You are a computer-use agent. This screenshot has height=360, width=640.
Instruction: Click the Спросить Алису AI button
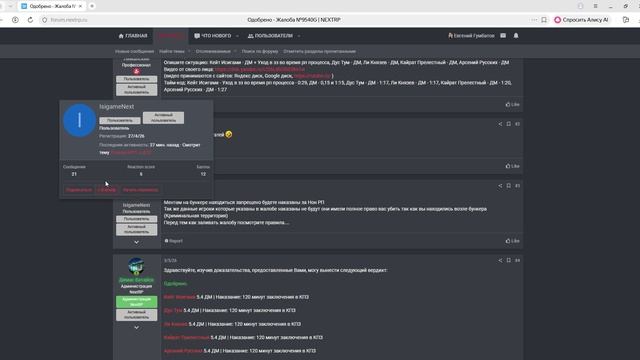pyautogui.click(x=582, y=20)
